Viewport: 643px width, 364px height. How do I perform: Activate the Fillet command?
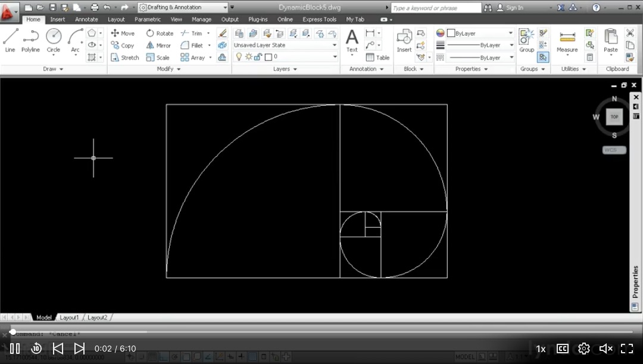192,45
